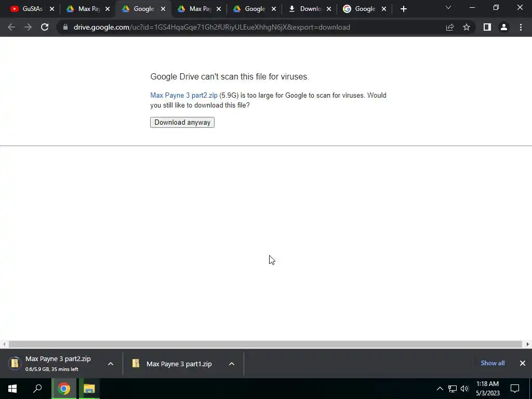Close the GuStAs YouTube tab
Image resolution: width=532 pixels, height=399 pixels.
pyautogui.click(x=52, y=9)
